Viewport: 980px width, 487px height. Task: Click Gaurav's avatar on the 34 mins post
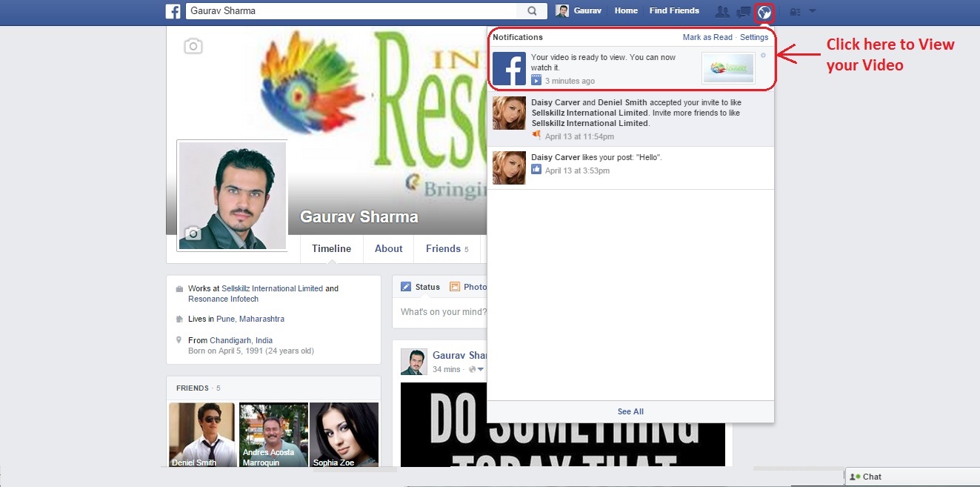click(413, 362)
